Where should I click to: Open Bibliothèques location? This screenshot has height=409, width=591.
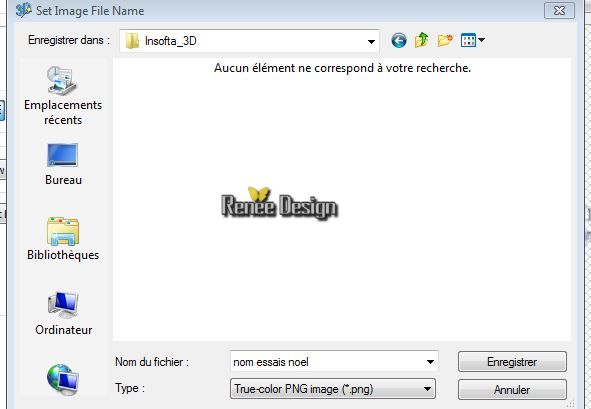tap(63, 239)
